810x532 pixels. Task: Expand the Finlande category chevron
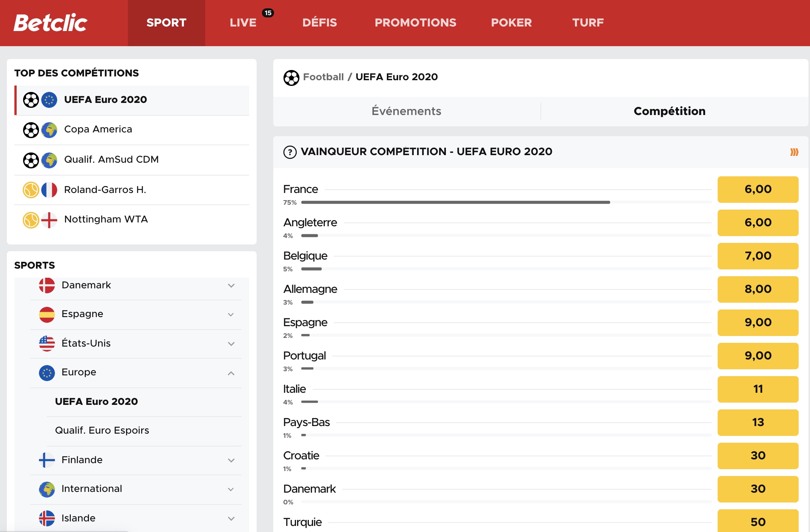[231, 460]
